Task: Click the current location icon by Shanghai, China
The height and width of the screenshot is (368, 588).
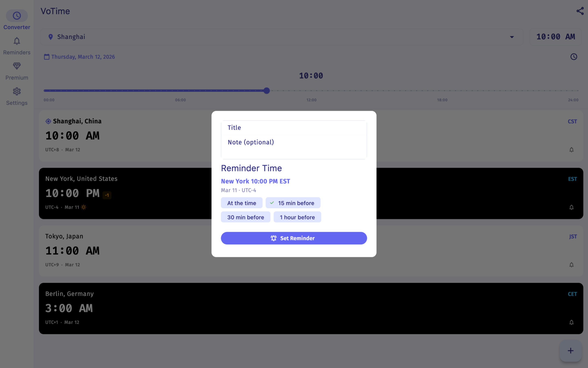Action: [48, 121]
